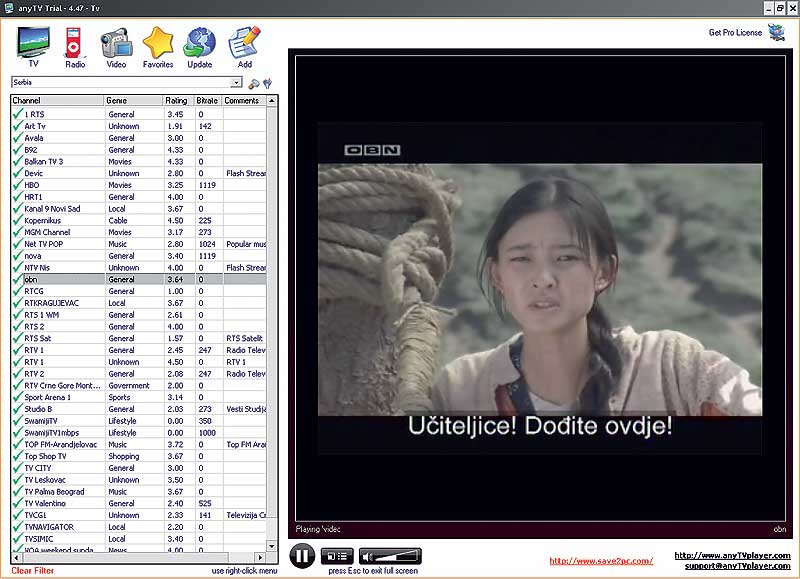Select the RTS Sat channel

tap(138, 338)
